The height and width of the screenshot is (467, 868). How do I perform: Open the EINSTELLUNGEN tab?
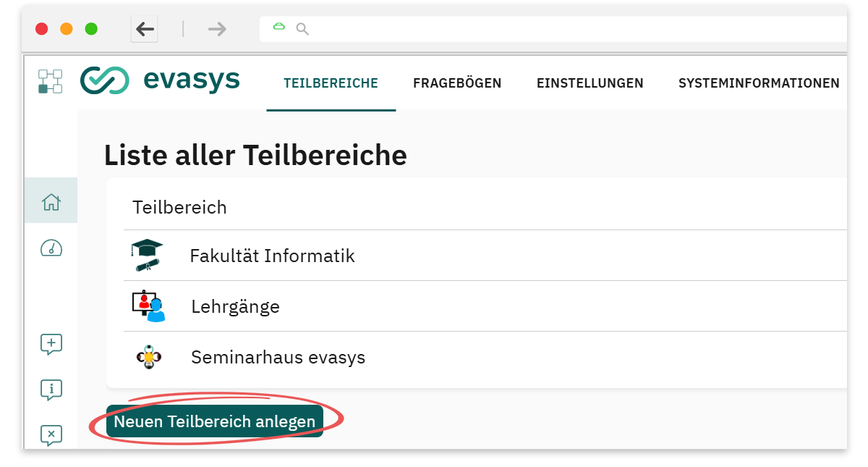coord(590,83)
